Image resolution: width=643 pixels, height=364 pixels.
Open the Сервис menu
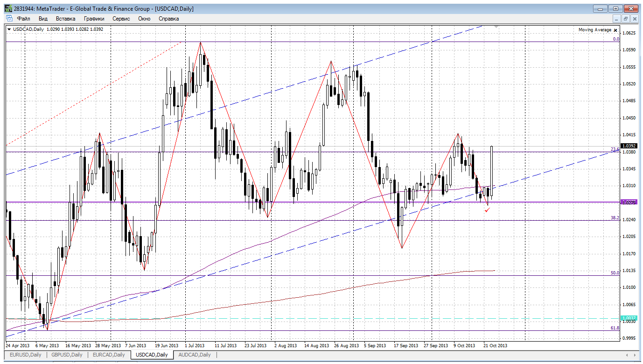click(121, 19)
